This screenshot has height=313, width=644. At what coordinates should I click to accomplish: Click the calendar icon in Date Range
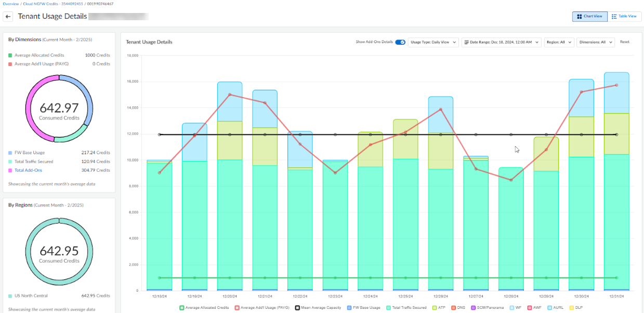pos(466,42)
